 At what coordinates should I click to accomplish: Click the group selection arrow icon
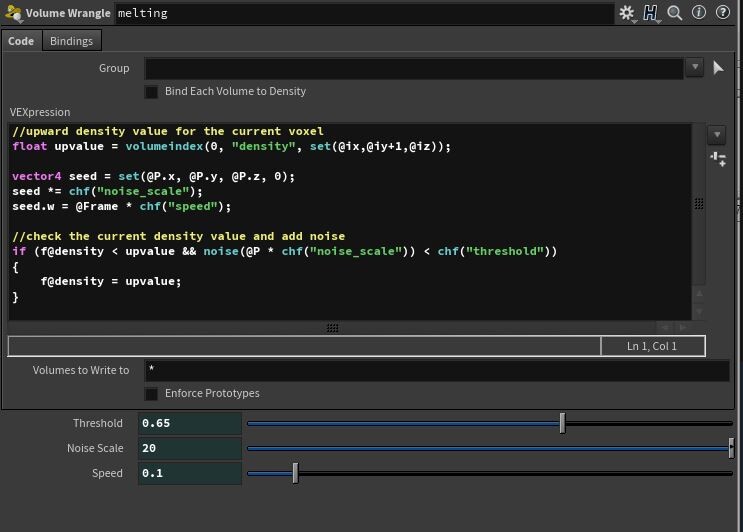718,68
